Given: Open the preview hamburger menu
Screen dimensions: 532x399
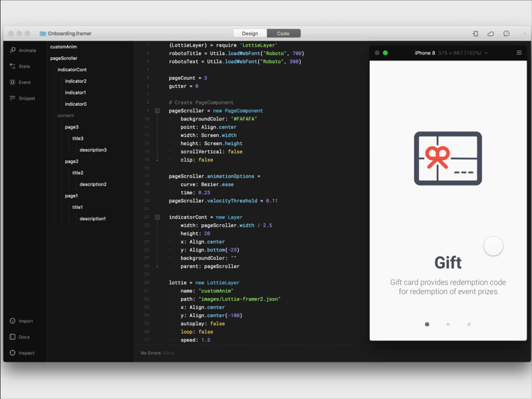Looking at the screenshot, I should tap(519, 53).
